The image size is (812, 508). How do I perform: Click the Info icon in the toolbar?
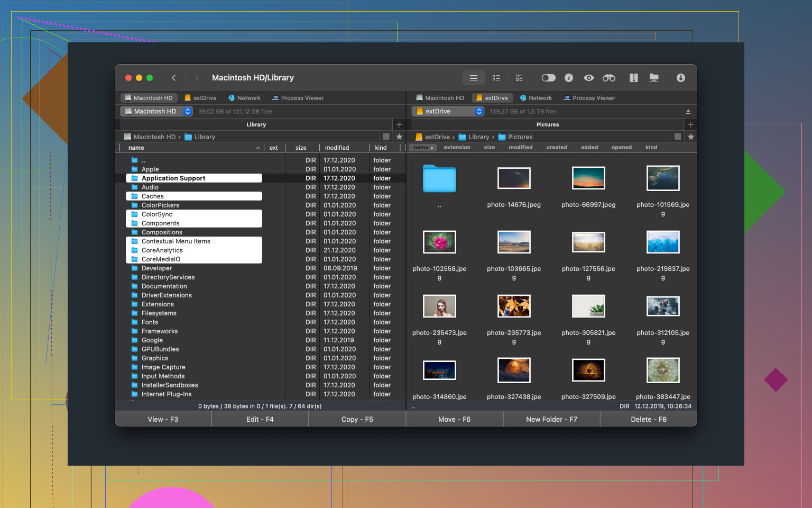tap(569, 78)
